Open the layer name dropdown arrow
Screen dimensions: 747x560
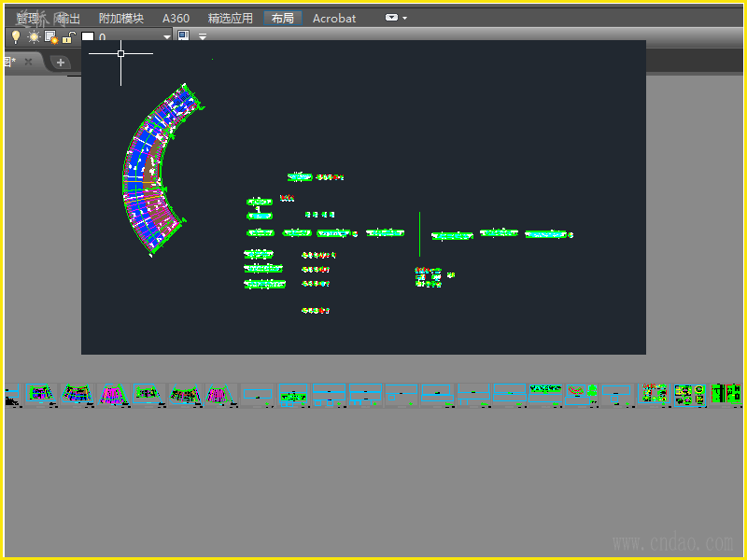pyautogui.click(x=167, y=37)
